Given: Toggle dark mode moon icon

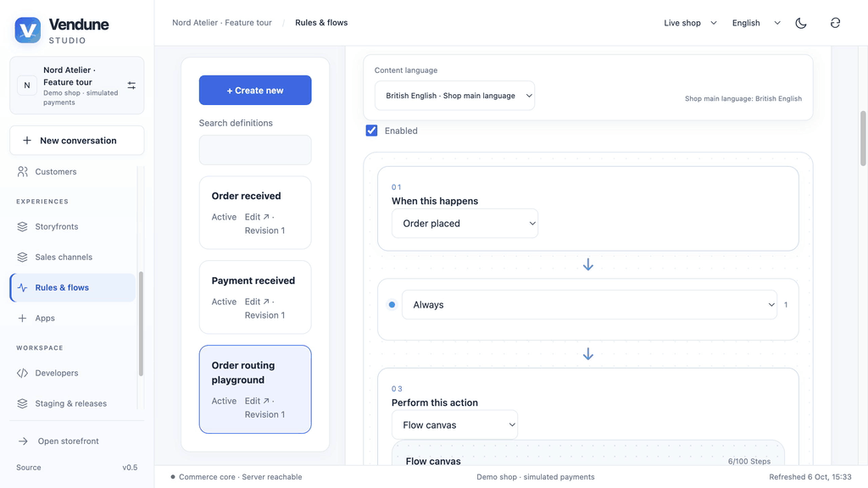Looking at the screenshot, I should click(801, 23).
